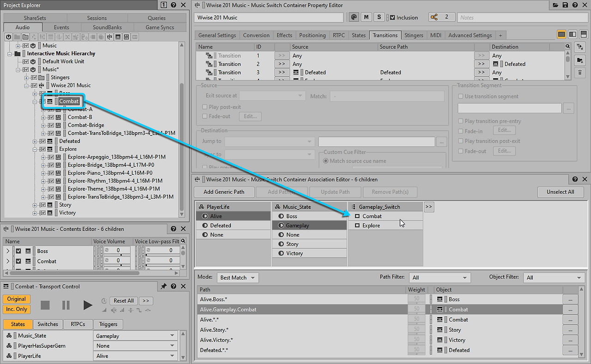Viewport: 591px width, 364px height.
Task: Open the PlayerHasSuperGem dropdown showing None
Action: [135, 346]
